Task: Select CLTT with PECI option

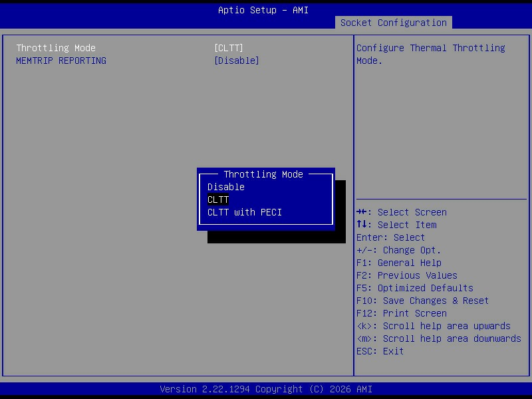Action: (x=245, y=212)
